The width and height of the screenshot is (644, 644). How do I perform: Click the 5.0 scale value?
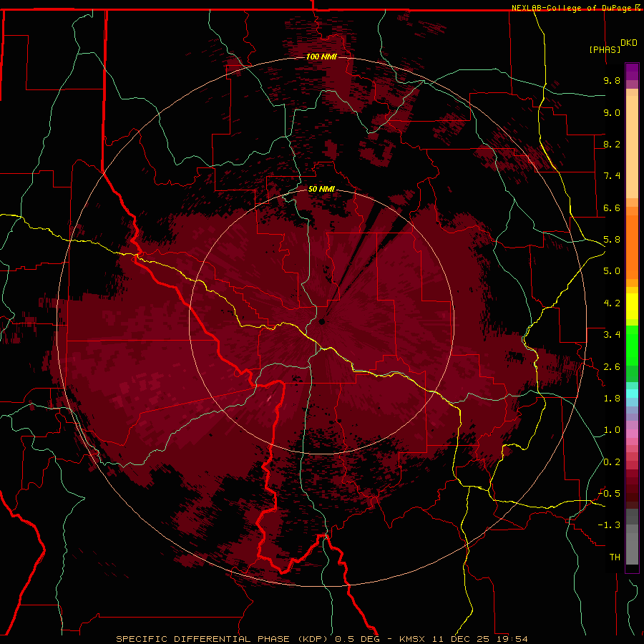(612, 271)
